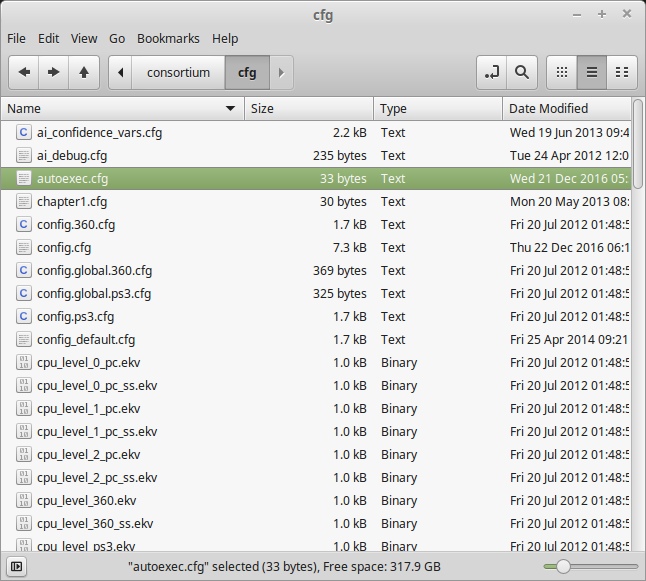
Task: Open the search magnifier tool
Action: [x=522, y=73]
